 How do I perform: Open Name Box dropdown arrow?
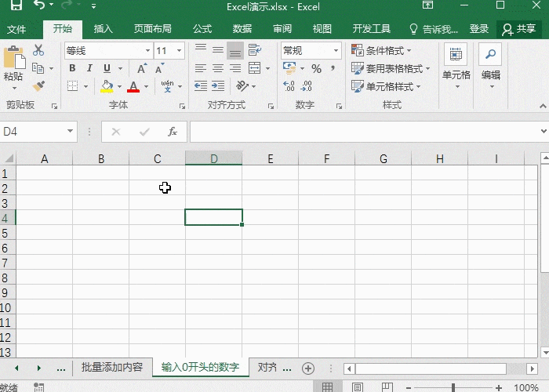coord(70,131)
